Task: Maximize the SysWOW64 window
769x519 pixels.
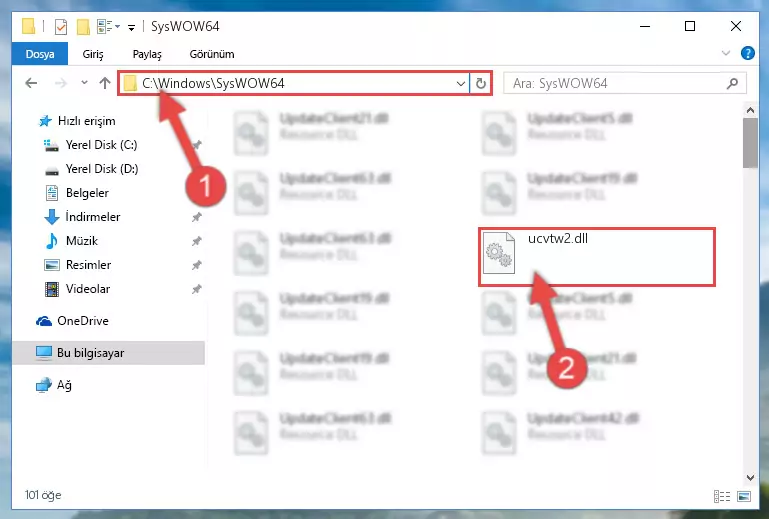Action: coord(690,26)
